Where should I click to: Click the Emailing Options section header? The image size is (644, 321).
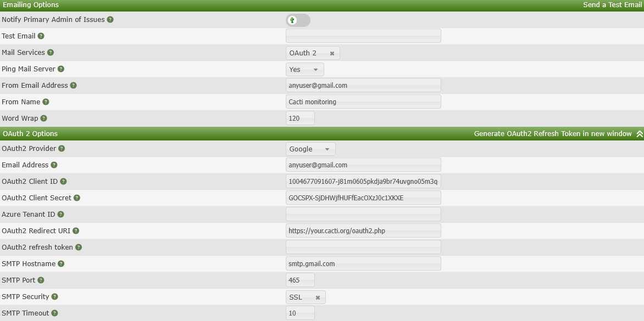point(30,5)
